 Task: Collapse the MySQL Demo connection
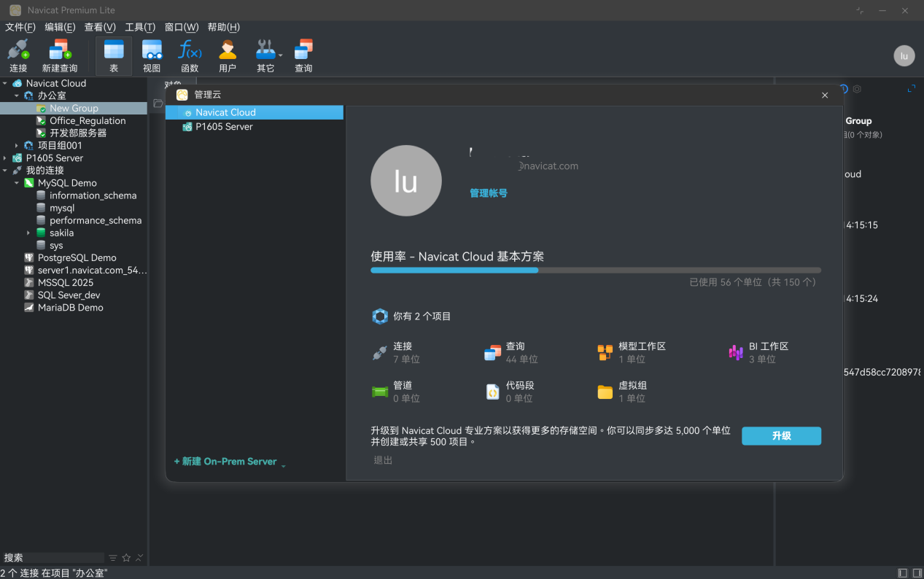[x=16, y=182]
